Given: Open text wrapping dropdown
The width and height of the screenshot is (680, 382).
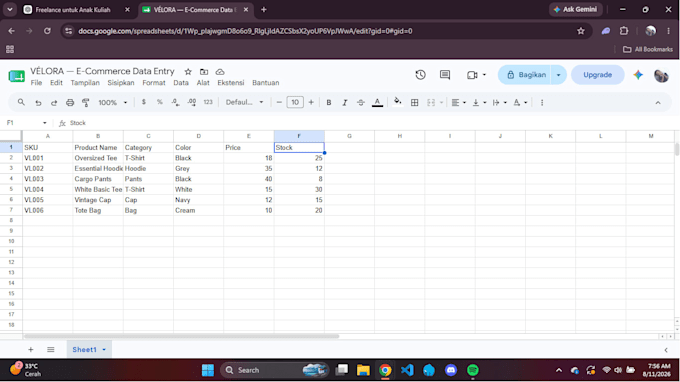Looking at the screenshot, I should tap(500, 103).
